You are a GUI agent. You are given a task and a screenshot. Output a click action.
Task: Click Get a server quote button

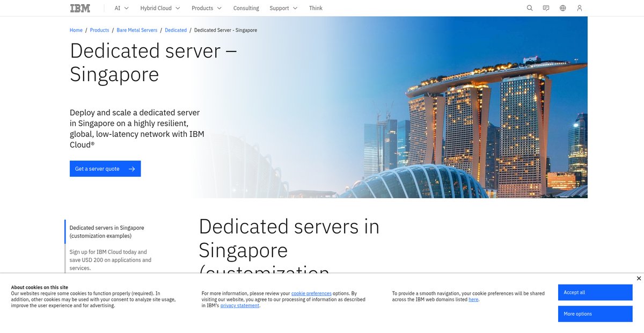[x=105, y=169]
